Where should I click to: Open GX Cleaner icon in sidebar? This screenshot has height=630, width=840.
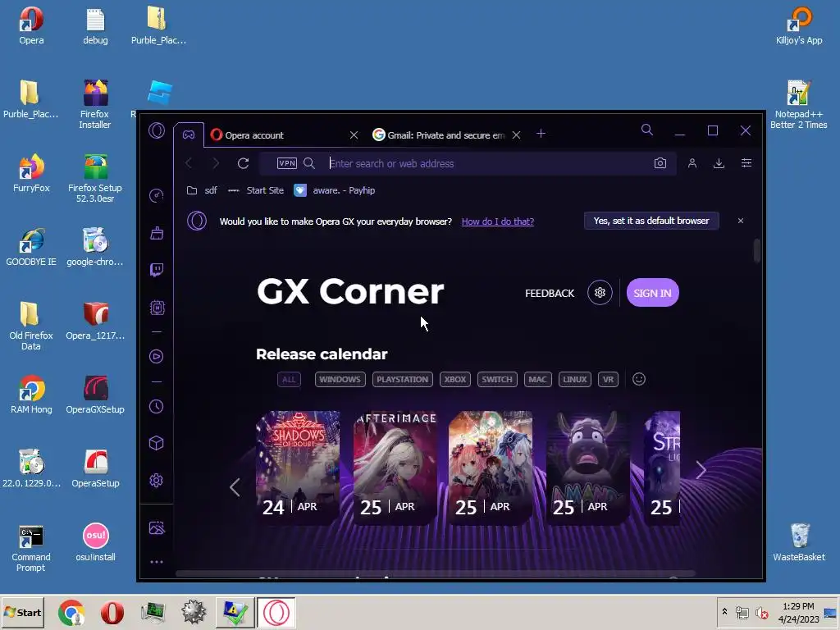click(157, 233)
